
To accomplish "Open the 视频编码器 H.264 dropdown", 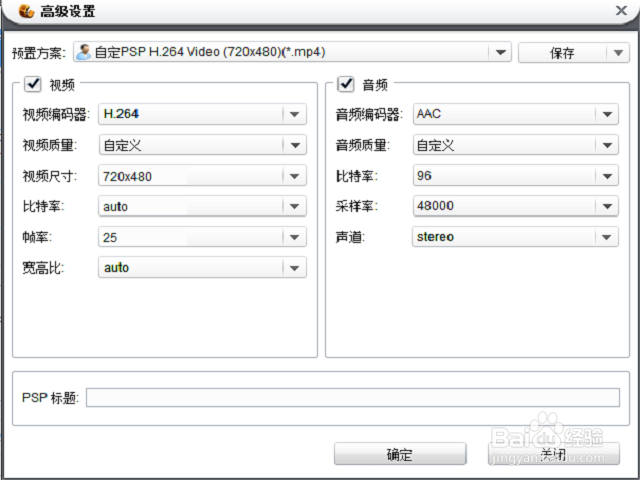I will [202, 114].
